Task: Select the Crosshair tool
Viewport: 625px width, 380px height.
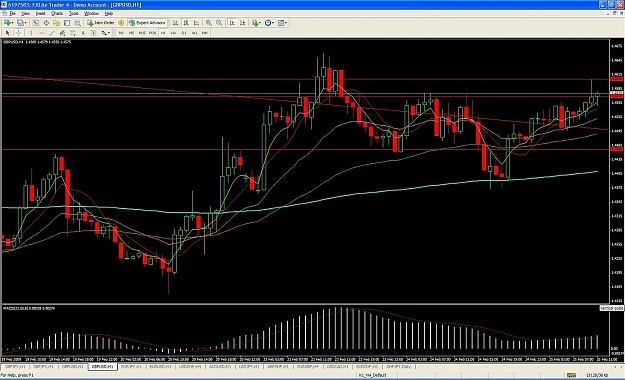Action: tap(18, 33)
